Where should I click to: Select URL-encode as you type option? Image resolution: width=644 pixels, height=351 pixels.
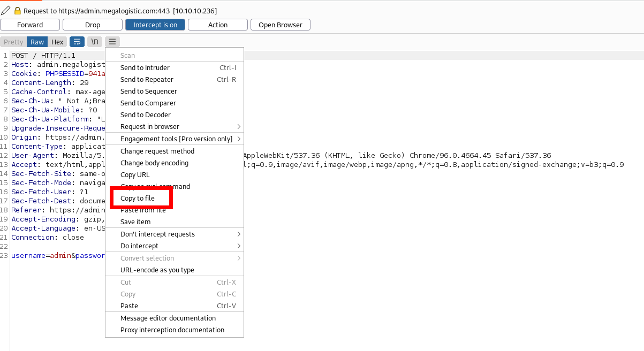pos(157,270)
